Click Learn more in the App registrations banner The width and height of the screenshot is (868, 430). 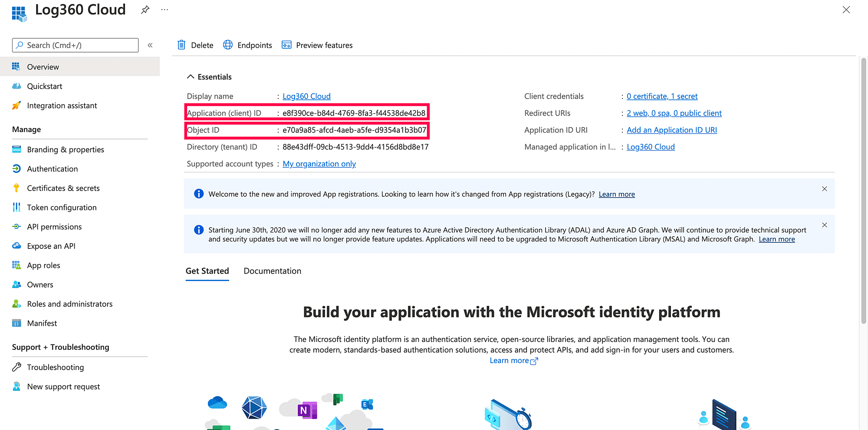point(617,194)
